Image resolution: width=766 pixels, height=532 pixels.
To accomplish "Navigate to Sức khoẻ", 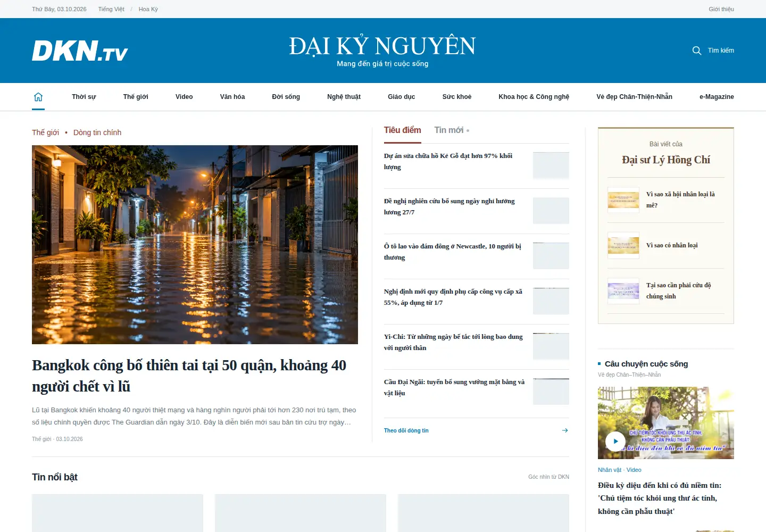I will [x=457, y=97].
